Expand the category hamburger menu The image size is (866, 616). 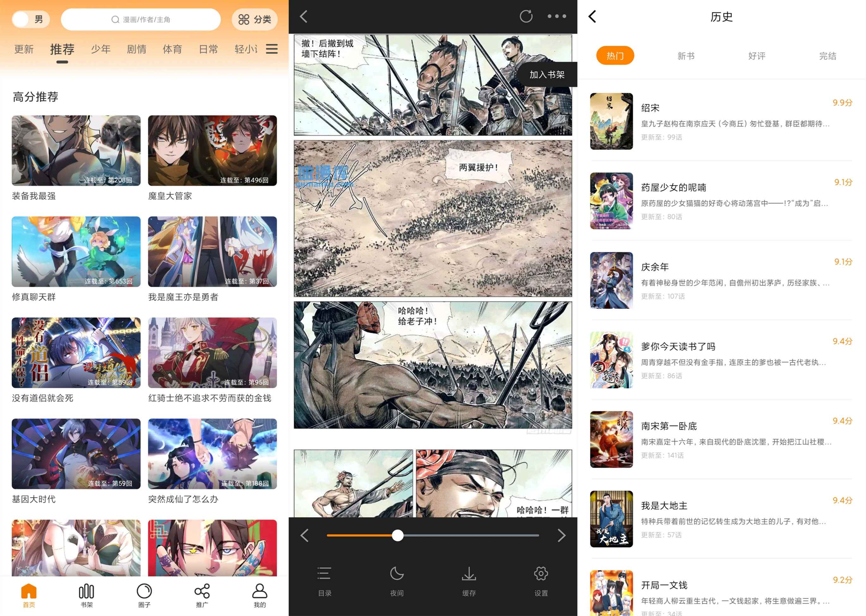271,49
